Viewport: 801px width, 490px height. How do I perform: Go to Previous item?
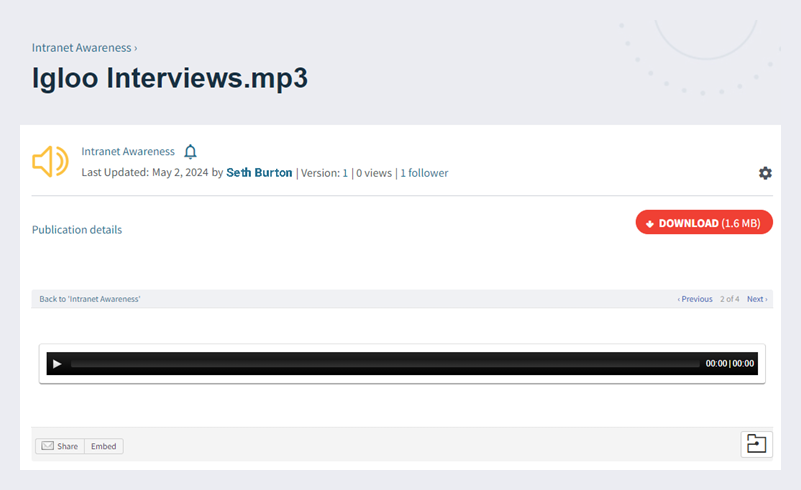point(695,299)
